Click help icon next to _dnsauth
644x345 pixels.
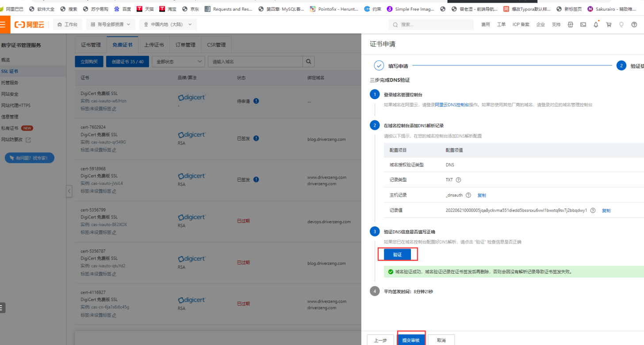(468, 195)
